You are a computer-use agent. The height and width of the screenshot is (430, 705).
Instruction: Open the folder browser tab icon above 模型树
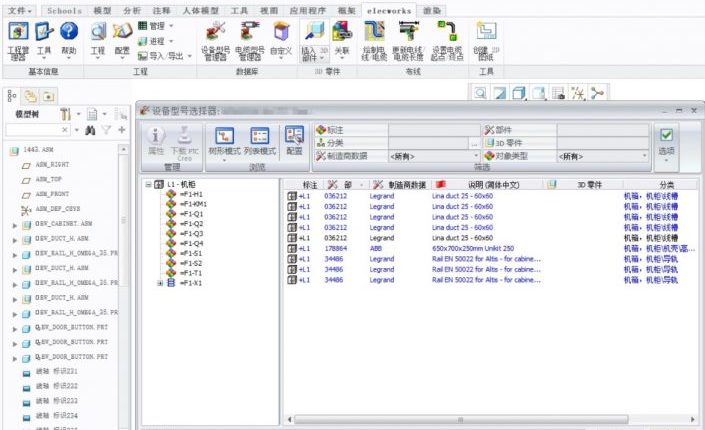30,96
